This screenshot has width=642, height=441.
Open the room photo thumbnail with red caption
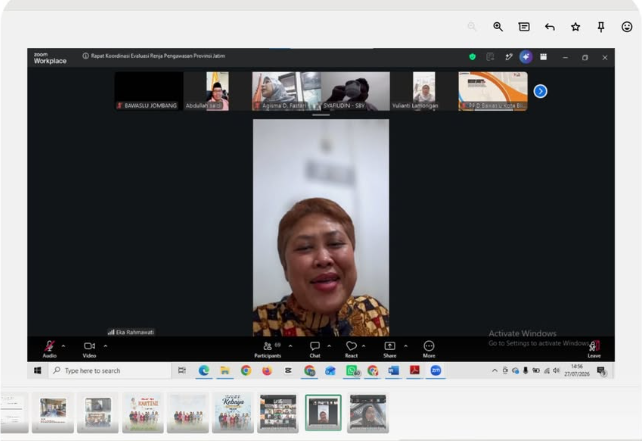coord(53,413)
